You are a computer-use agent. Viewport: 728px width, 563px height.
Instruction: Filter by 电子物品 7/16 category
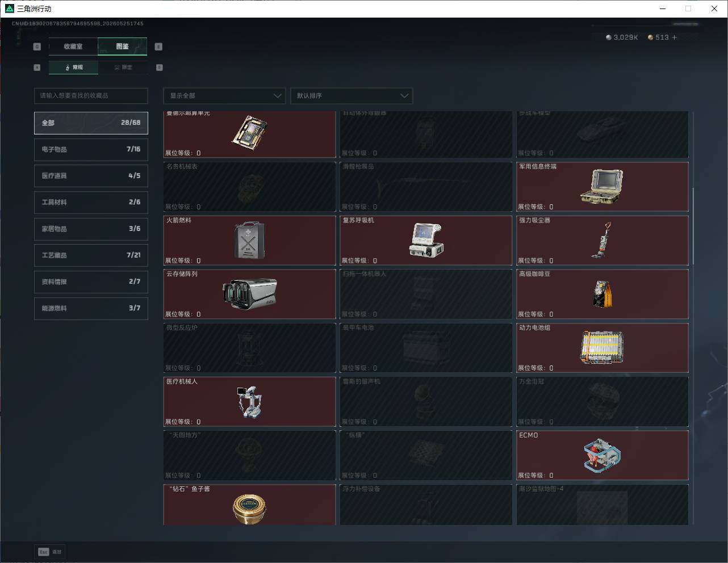tap(91, 149)
